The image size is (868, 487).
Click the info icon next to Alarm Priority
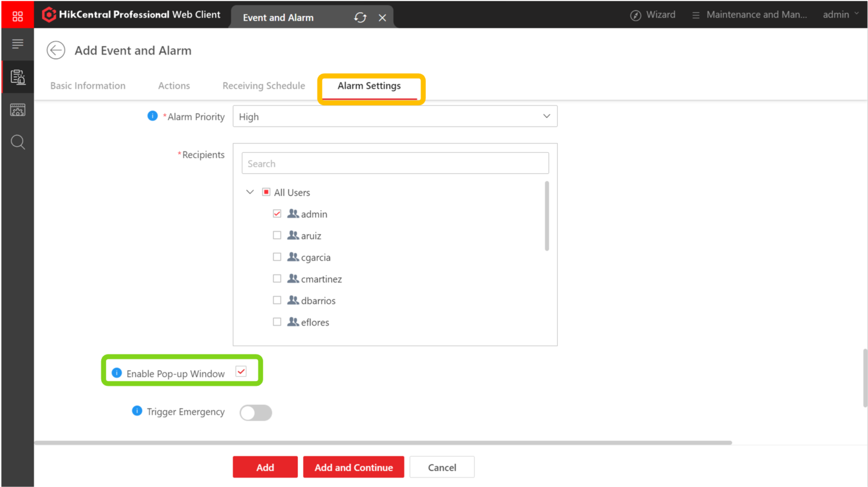tap(152, 116)
